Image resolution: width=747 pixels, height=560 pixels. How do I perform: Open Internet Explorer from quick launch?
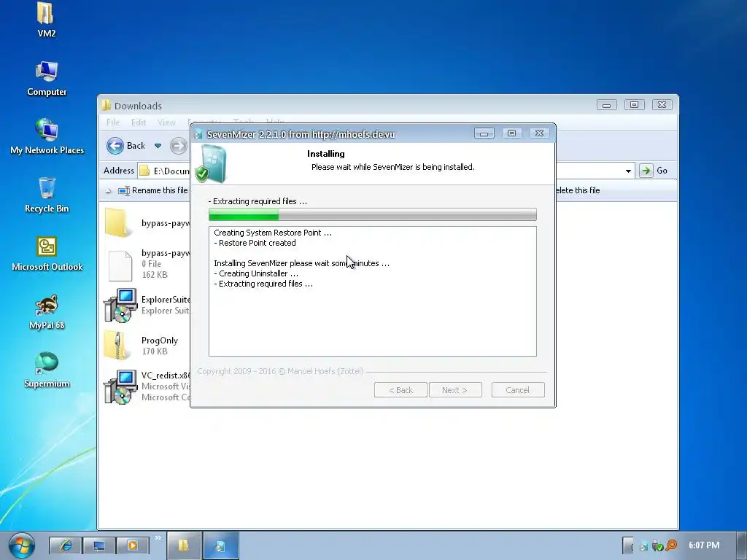coord(65,545)
